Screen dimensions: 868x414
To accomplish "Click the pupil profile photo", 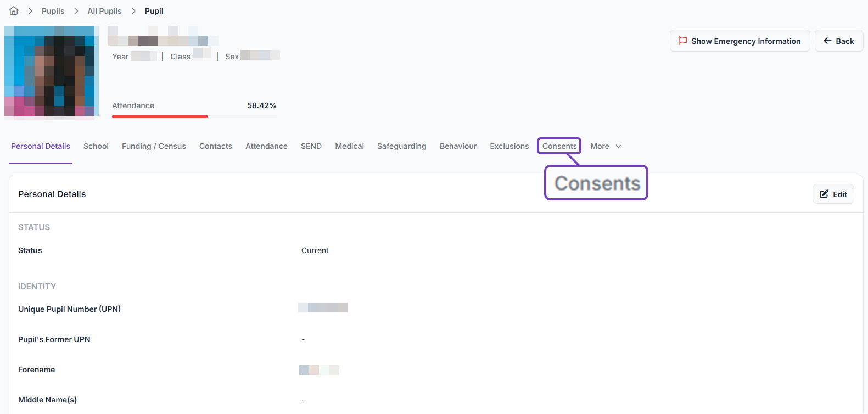I will (x=51, y=71).
